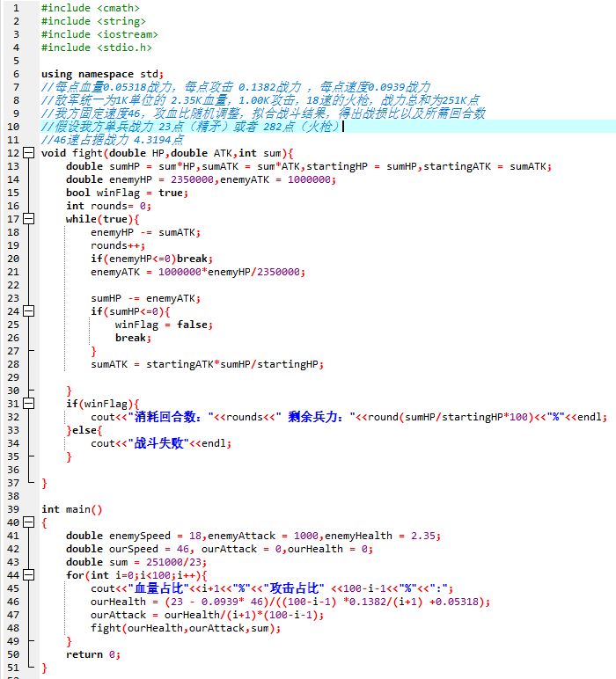Click on '#include <string>' line
This screenshot has width=616, height=679.
click(x=93, y=21)
